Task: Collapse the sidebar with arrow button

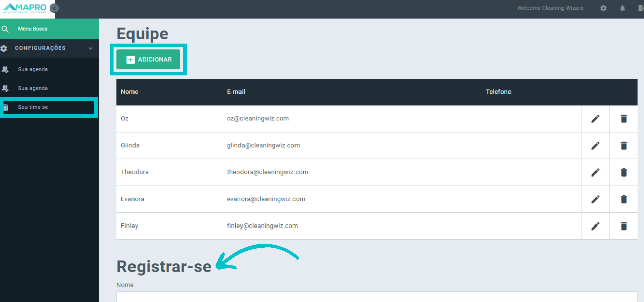Action: (x=54, y=8)
